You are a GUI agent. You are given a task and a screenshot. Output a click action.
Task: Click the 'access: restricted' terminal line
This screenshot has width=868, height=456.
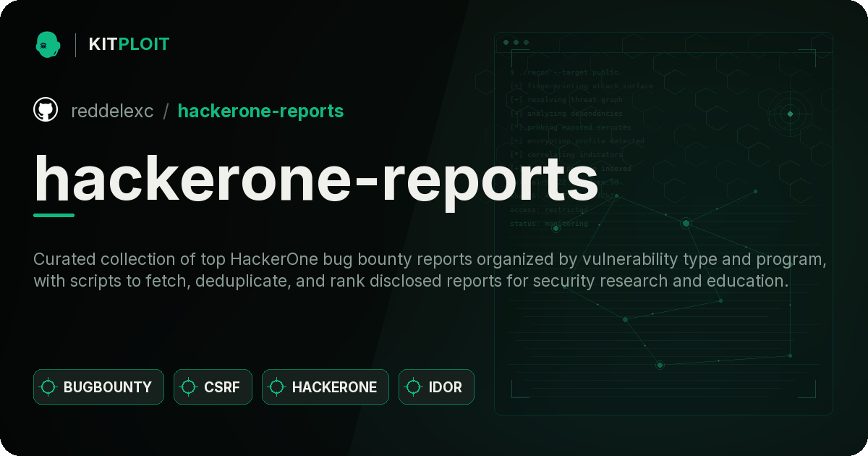pos(549,210)
